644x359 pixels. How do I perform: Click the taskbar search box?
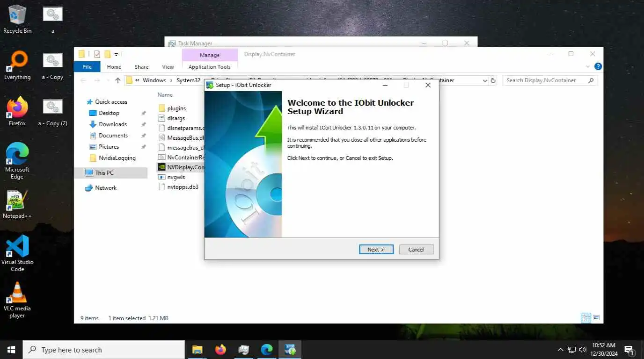pyautogui.click(x=103, y=350)
